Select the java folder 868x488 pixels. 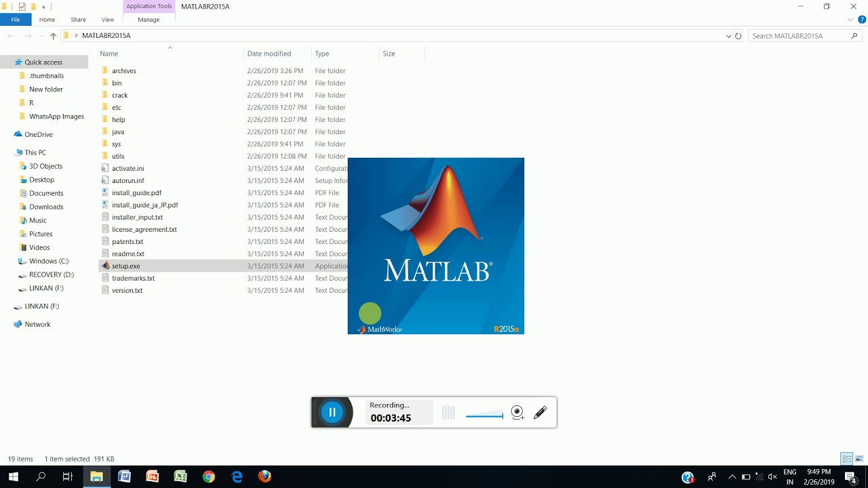tap(118, 131)
